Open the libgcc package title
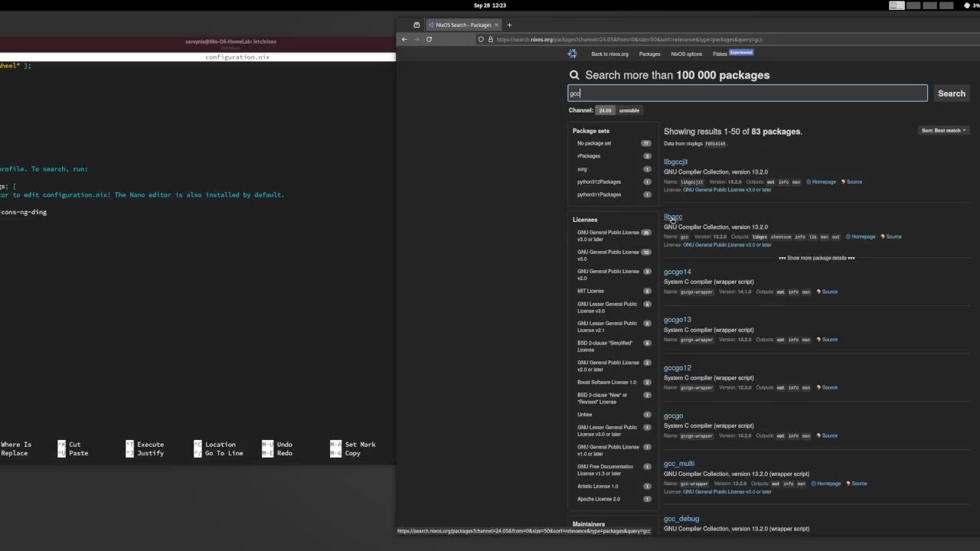980x551 pixels. (673, 217)
